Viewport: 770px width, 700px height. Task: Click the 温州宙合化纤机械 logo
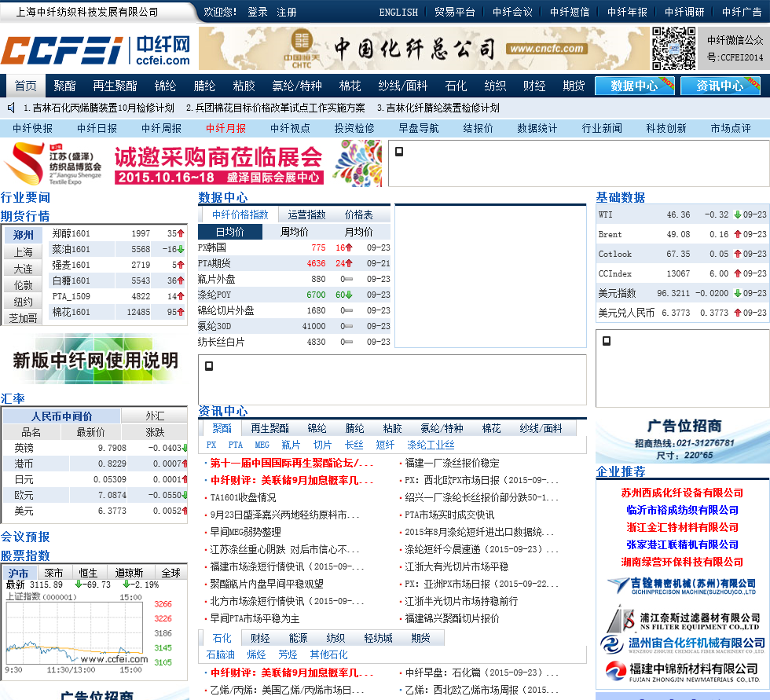(683, 644)
